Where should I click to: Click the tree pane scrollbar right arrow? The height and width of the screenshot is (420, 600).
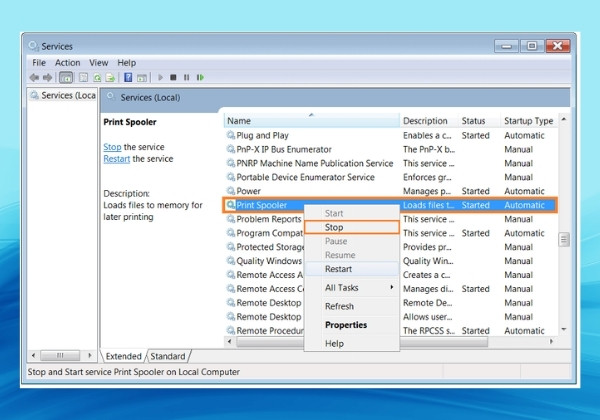90,355
